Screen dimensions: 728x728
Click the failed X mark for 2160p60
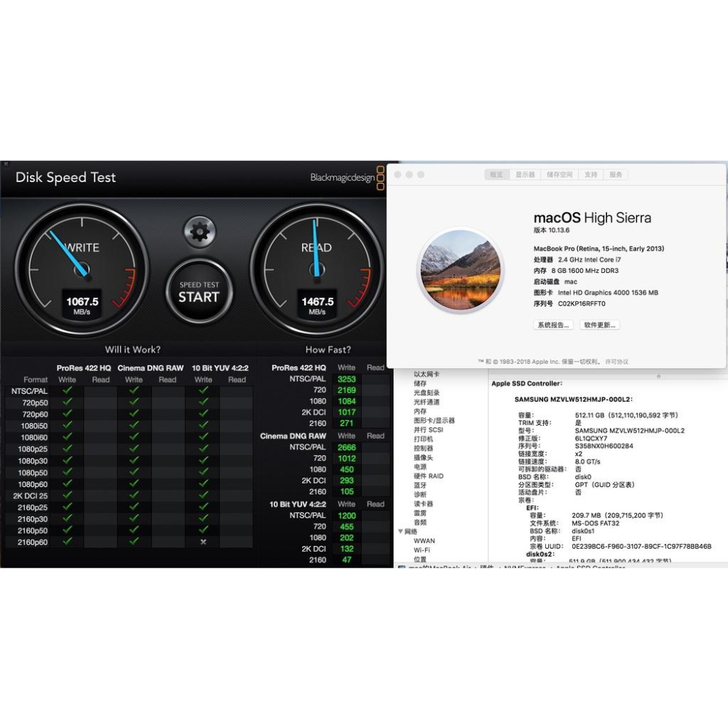coord(203,542)
